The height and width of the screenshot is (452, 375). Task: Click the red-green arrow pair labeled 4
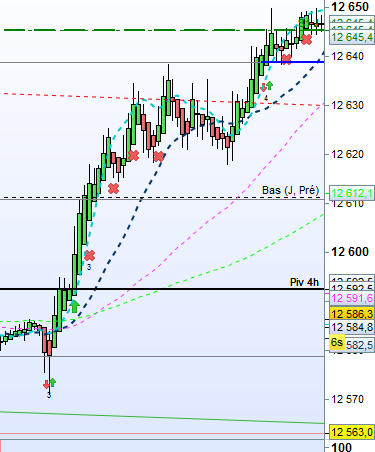tap(266, 86)
